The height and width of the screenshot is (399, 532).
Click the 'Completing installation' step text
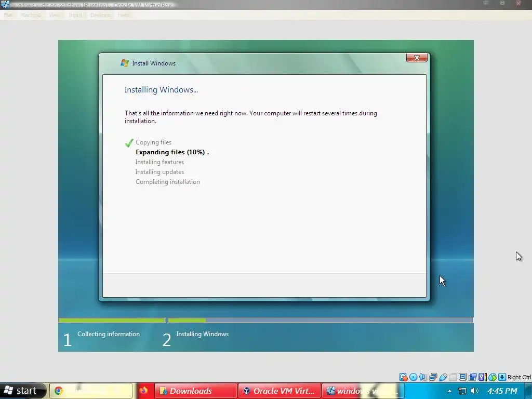click(168, 182)
